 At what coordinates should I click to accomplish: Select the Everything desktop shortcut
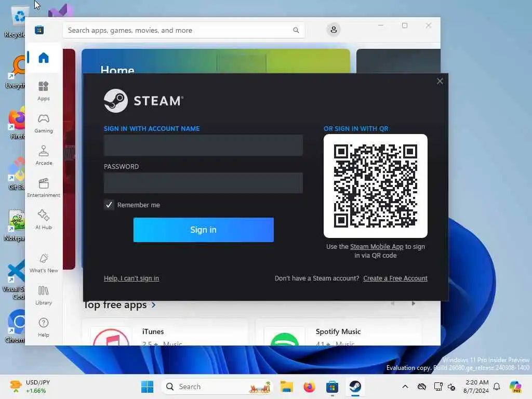point(15,72)
